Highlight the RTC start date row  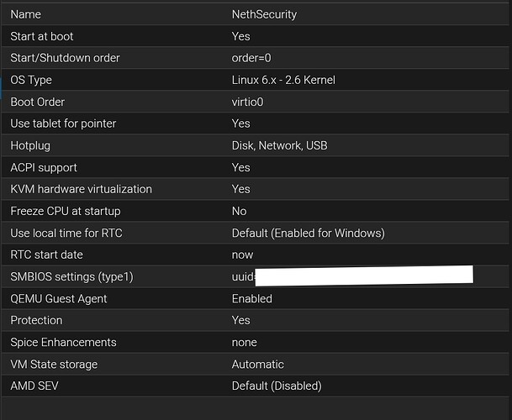(46, 255)
